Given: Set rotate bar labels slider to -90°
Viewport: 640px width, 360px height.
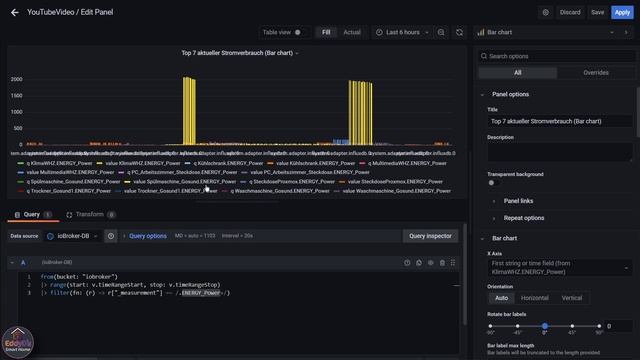Looking at the screenshot, I should point(490,326).
